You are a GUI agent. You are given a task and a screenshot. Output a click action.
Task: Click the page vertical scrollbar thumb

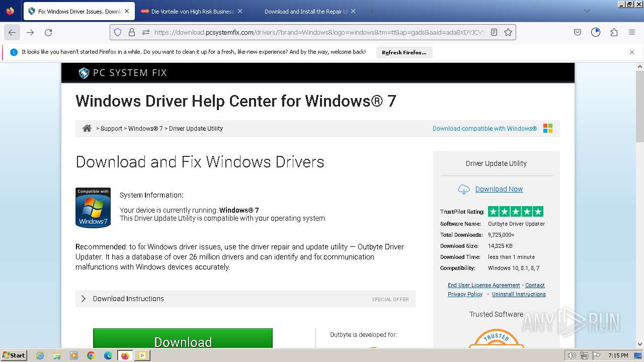coord(640,106)
